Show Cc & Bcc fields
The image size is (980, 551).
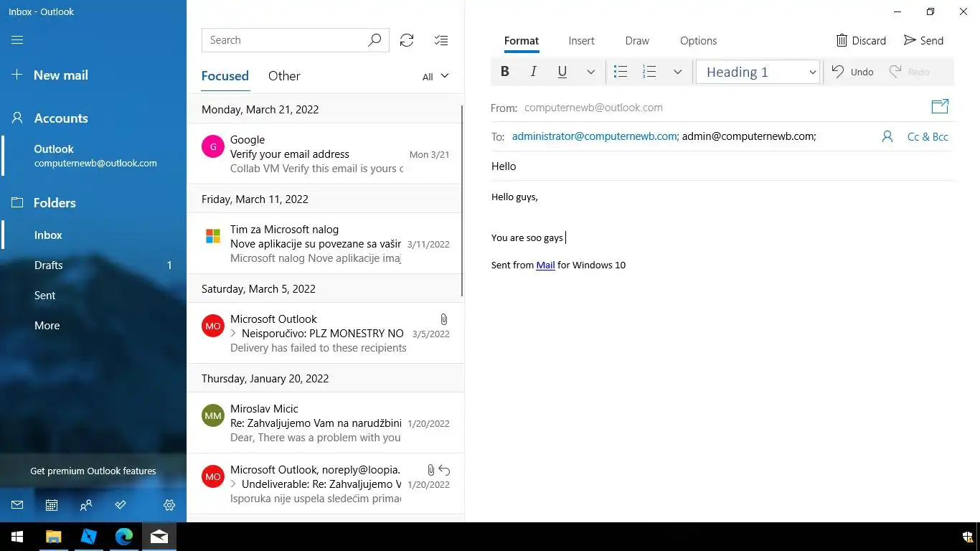[928, 136]
